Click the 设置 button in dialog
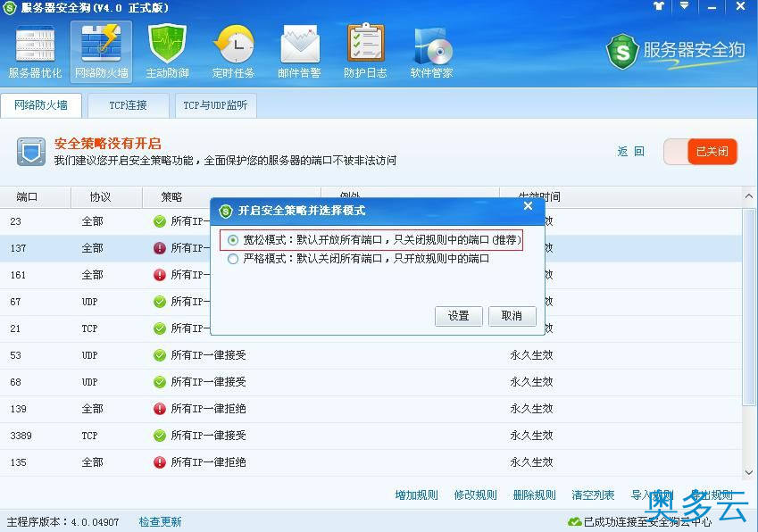The image size is (758, 532). coord(459,316)
